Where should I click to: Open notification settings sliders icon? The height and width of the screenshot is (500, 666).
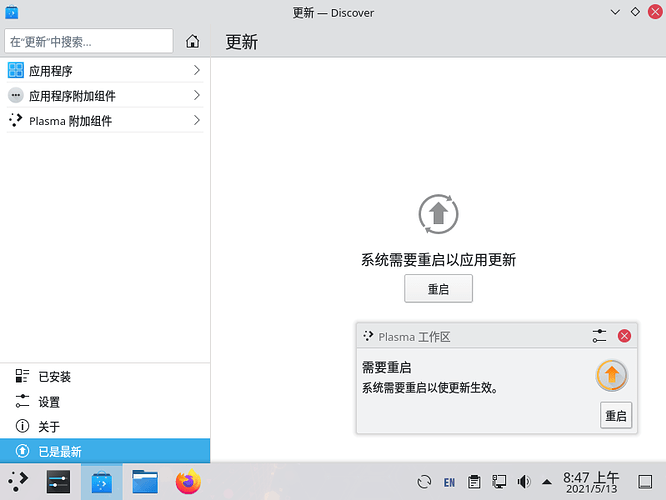(x=599, y=336)
